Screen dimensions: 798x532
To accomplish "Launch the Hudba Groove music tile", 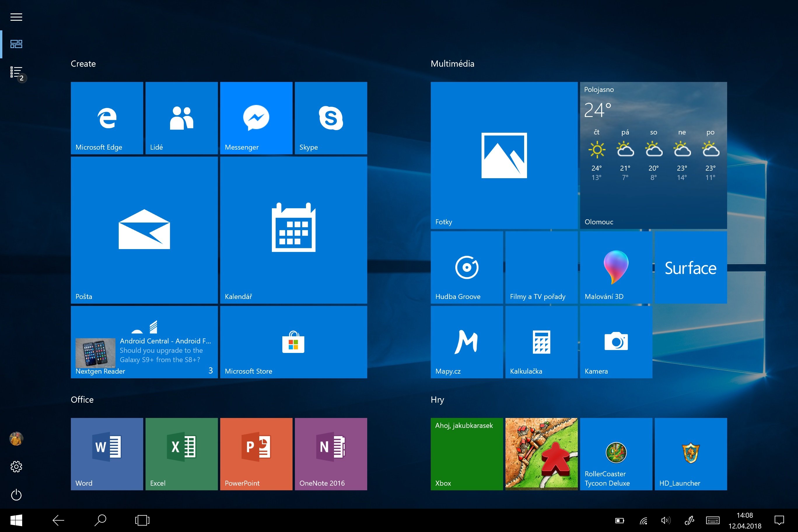I will [x=467, y=267].
